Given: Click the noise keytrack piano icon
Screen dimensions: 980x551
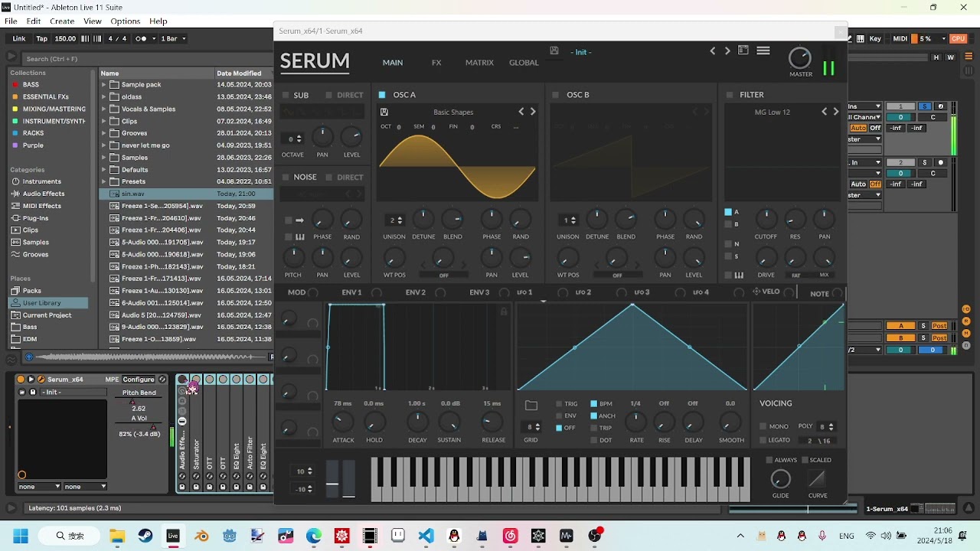Looking at the screenshot, I should (x=299, y=236).
